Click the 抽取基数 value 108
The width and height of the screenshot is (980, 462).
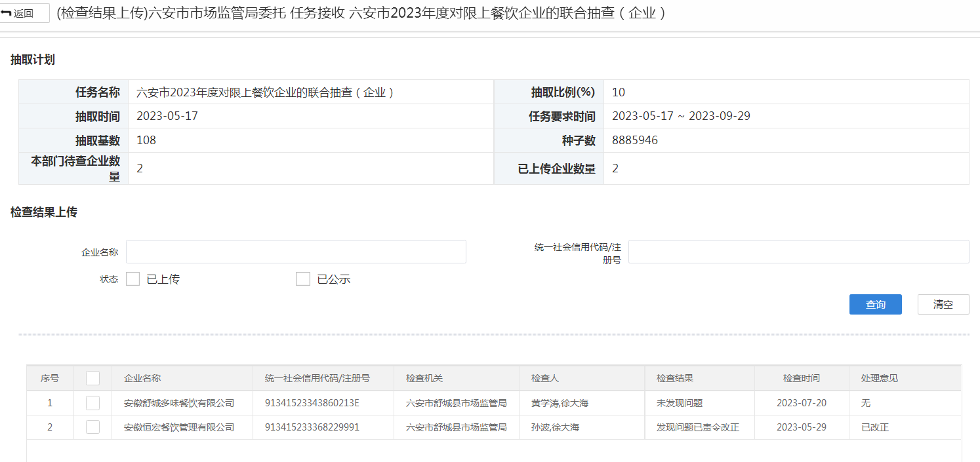click(x=146, y=140)
